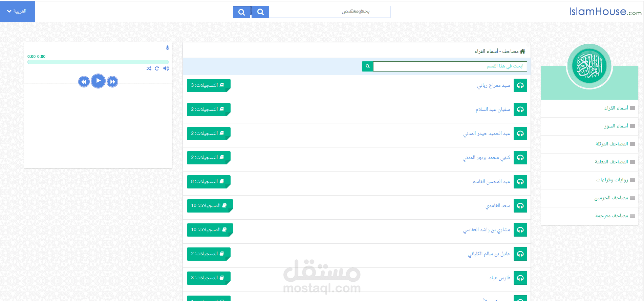Open مصاحف مترجمة sidebar menu item
This screenshot has height=301, width=644.
[589, 216]
